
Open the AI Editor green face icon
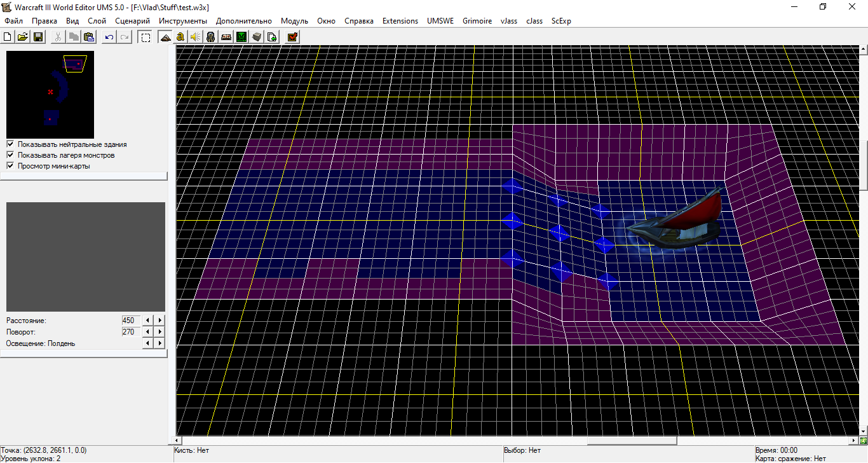click(x=241, y=37)
